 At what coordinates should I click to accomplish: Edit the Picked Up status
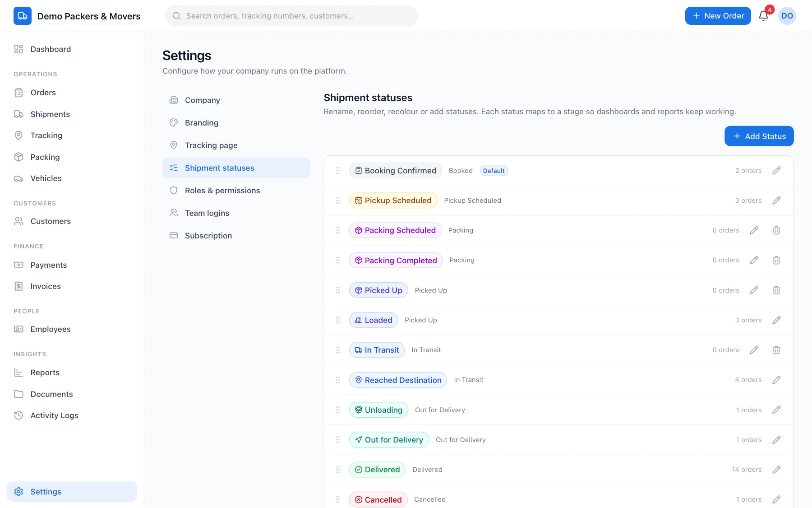(x=754, y=290)
